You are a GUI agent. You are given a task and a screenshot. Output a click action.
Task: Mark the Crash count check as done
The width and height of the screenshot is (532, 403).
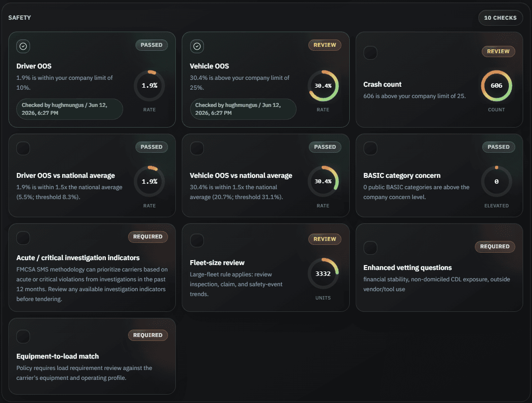370,53
